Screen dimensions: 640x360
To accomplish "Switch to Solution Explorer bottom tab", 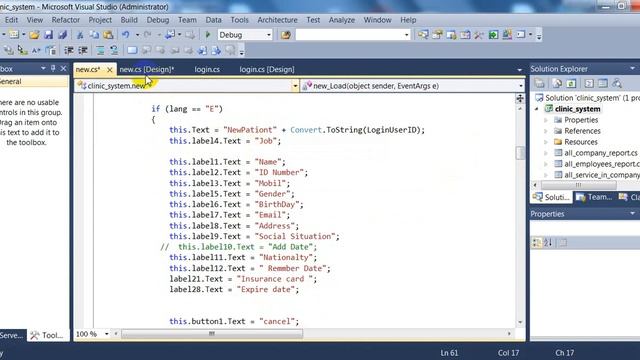I will [550, 197].
